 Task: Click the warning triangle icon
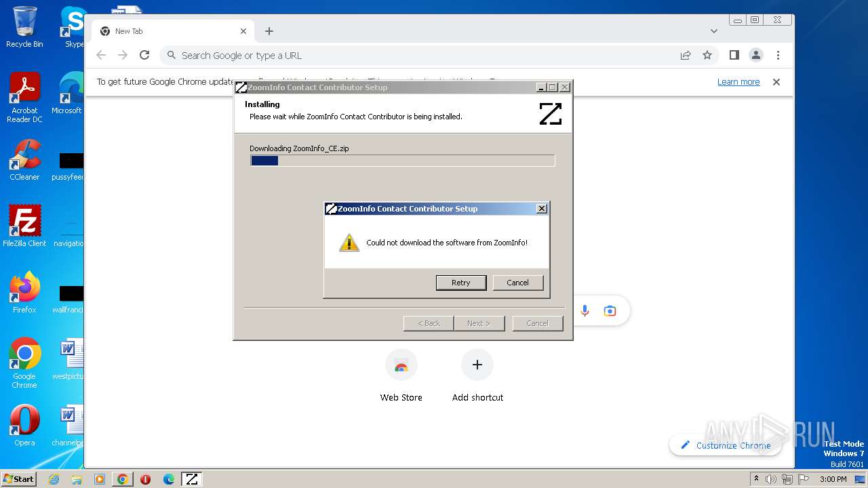pyautogui.click(x=349, y=243)
